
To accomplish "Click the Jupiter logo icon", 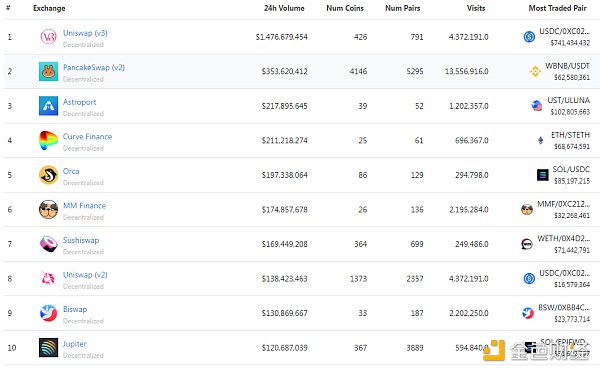I will point(49,348).
